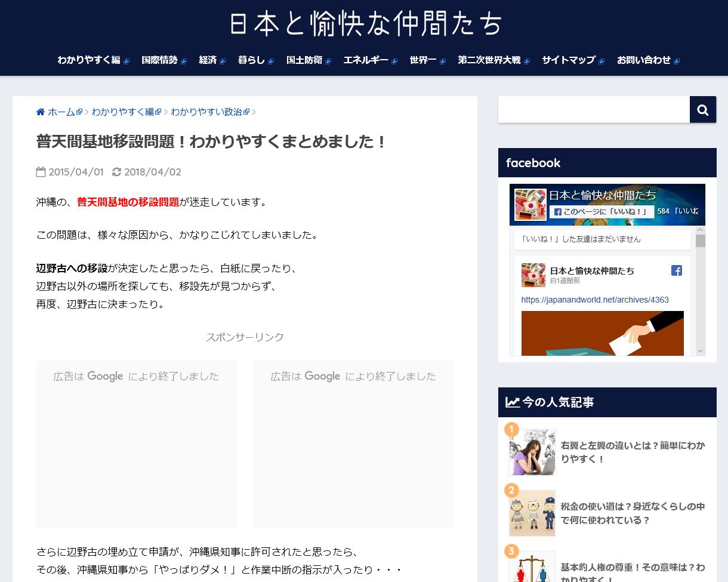The image size is (728, 582).
Task: Open the お問い合わせ menu item
Action: (648, 60)
